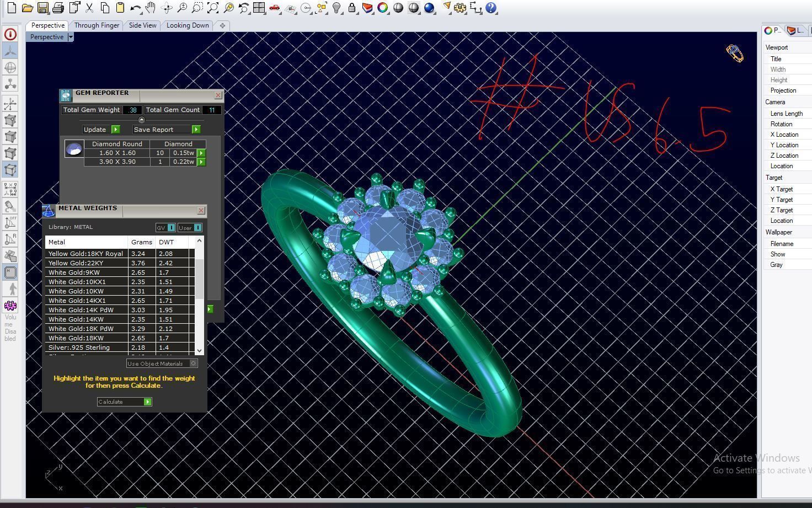Open the color wheel properties icon
Viewport: 812px width, 508px height.
tap(383, 8)
